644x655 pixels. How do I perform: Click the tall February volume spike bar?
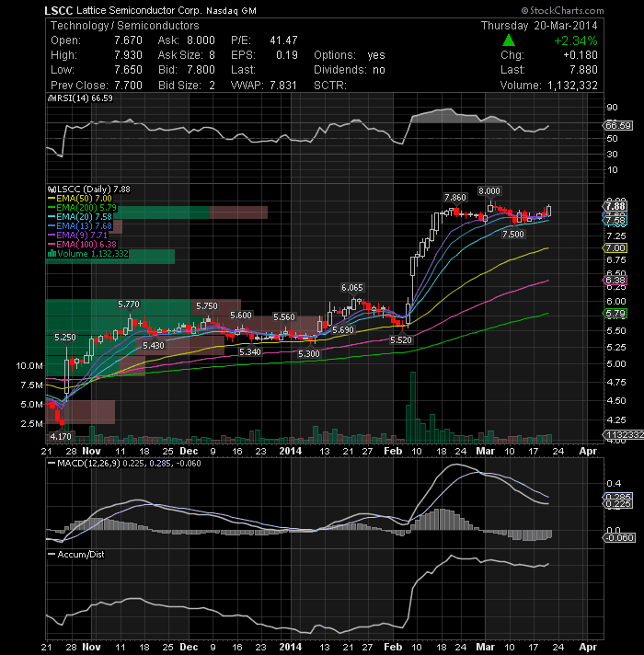click(413, 408)
